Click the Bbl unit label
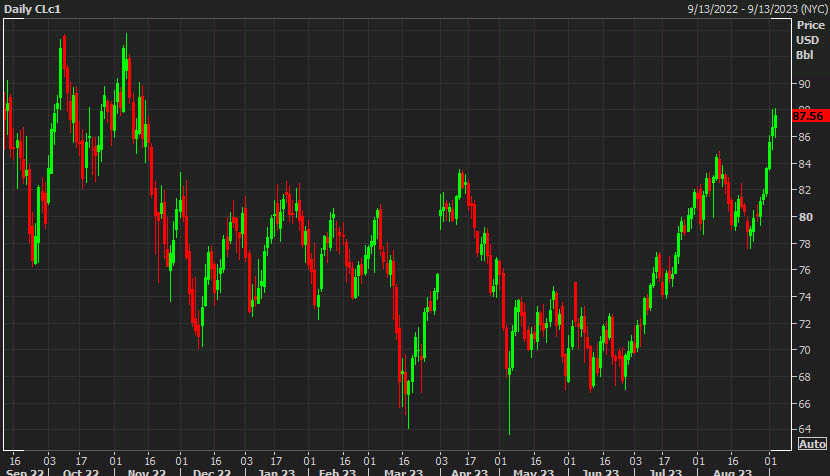Viewport: 830px width, 476px height. pos(805,55)
